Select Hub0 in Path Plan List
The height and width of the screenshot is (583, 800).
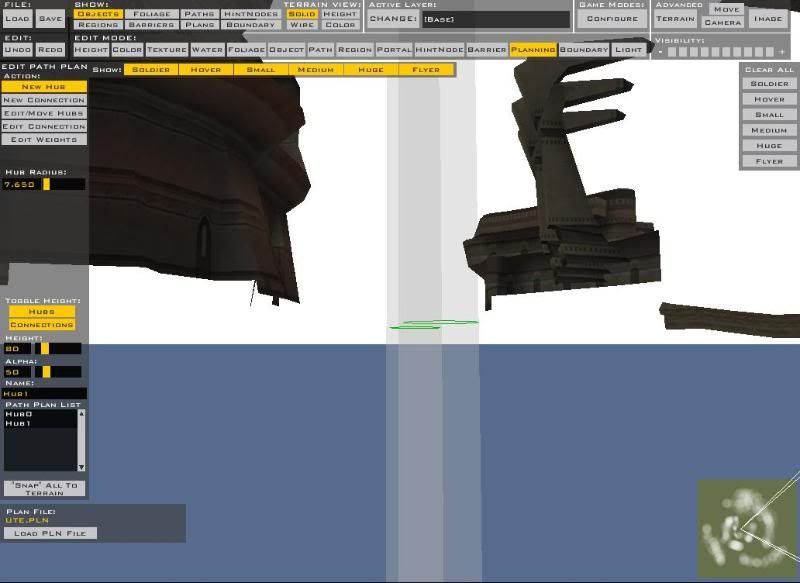click(x=40, y=414)
